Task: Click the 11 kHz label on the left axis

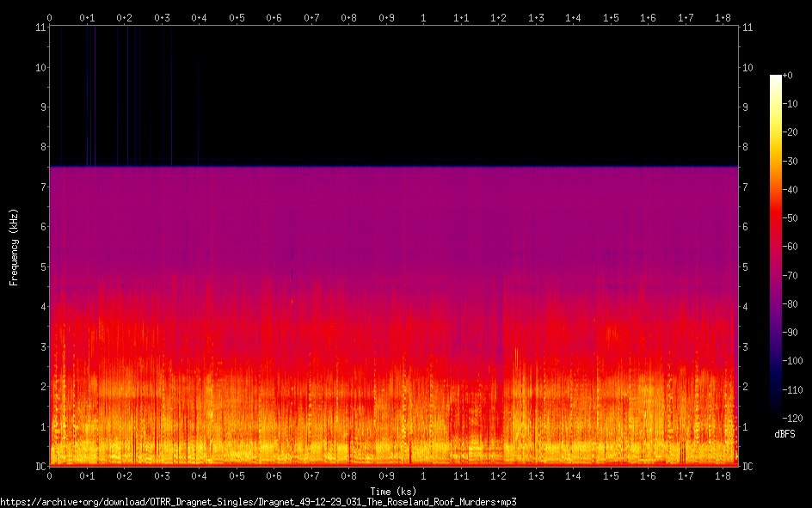Action: [40, 28]
